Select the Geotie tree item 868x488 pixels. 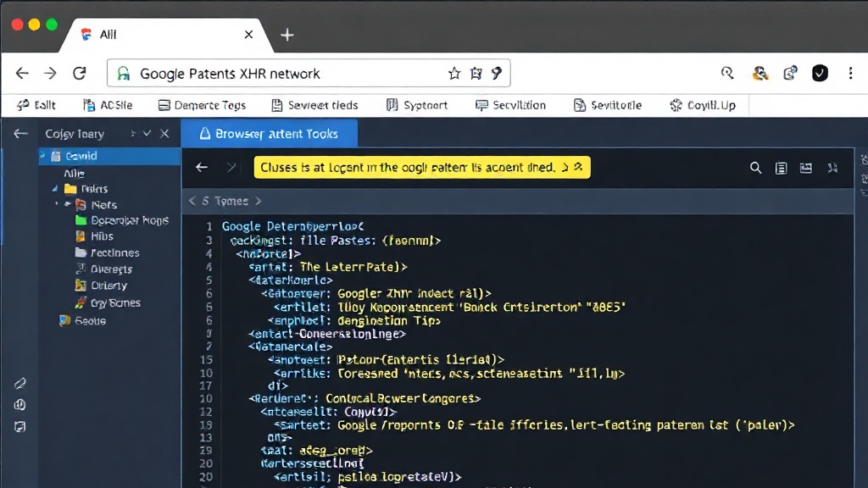pyautogui.click(x=82, y=320)
